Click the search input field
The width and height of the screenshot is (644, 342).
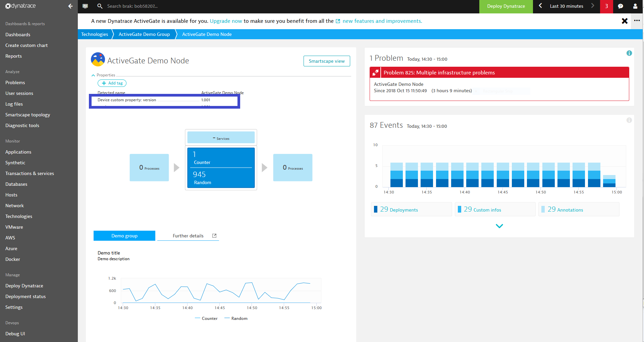click(x=132, y=6)
